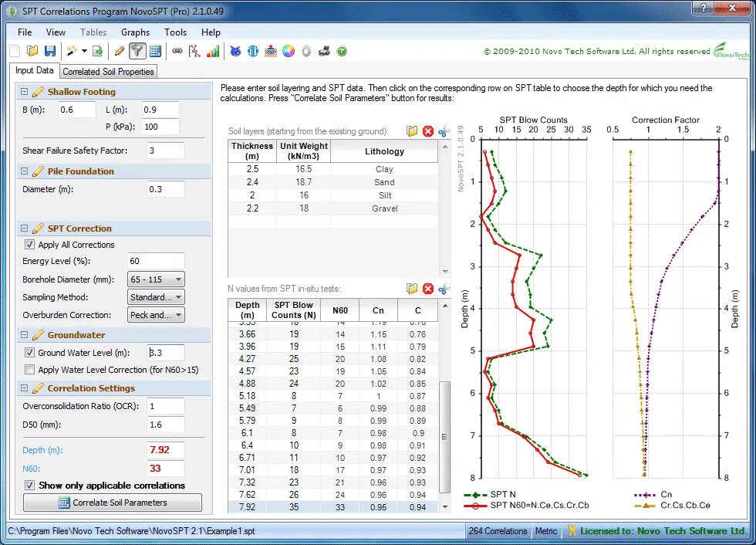The width and height of the screenshot is (756, 545).
Task: Click the chain link toolbar icon
Action: point(177,51)
